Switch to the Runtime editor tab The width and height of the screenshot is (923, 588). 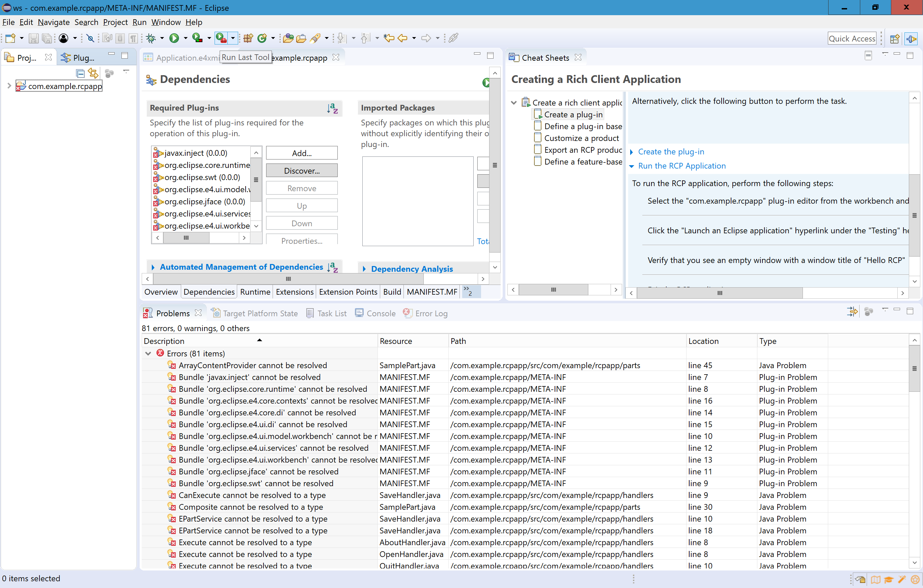[x=255, y=292]
